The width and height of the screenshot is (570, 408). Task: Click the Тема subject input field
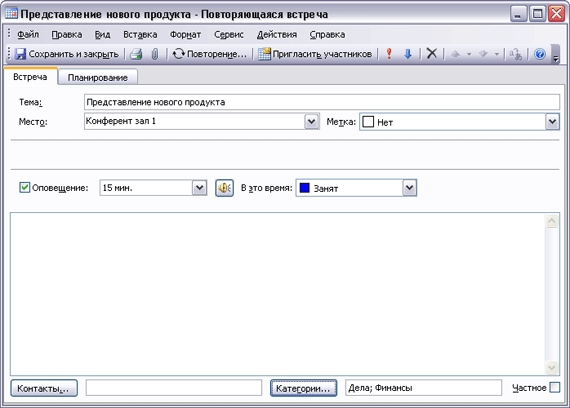322,102
